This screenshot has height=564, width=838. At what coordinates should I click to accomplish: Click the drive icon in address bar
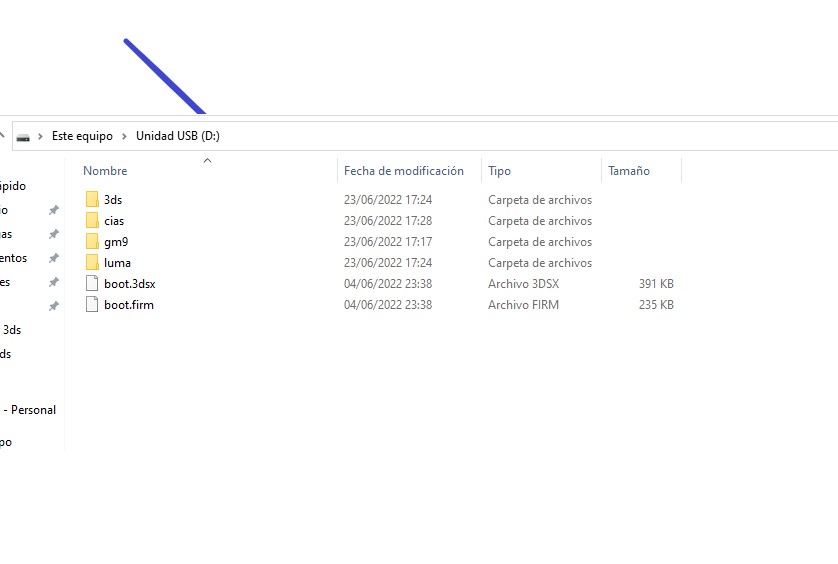(23, 137)
